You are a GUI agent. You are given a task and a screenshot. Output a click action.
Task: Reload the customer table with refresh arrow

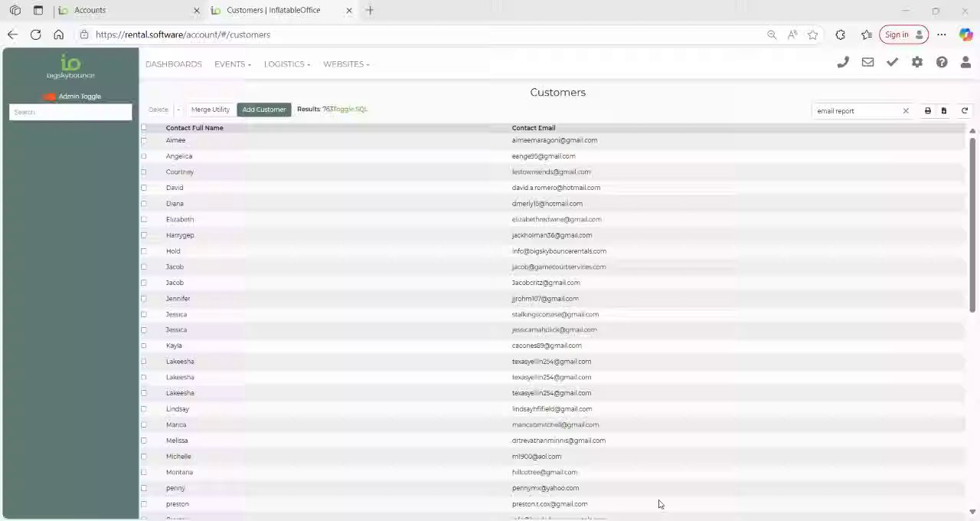click(x=965, y=111)
